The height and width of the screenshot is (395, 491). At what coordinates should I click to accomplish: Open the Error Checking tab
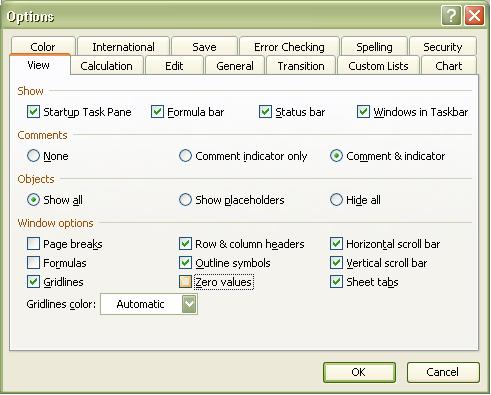tap(289, 47)
